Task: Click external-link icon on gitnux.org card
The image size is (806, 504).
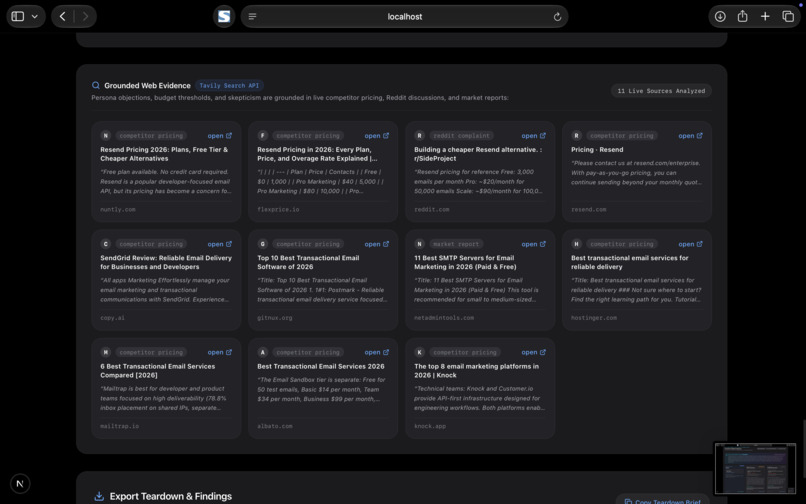Action: coord(386,244)
